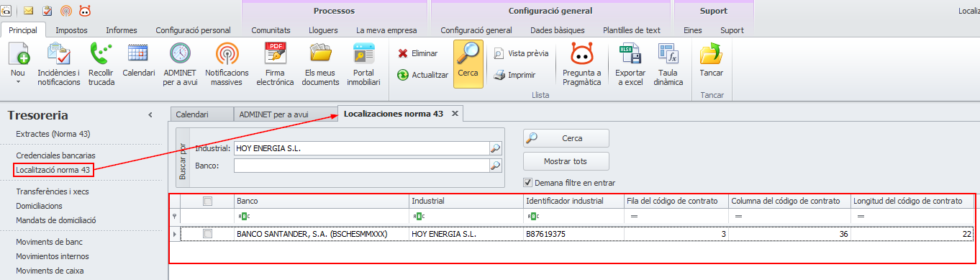This screenshot has width=980, height=280.
Task: Switch to Informes ribbon tab
Action: coord(121,30)
